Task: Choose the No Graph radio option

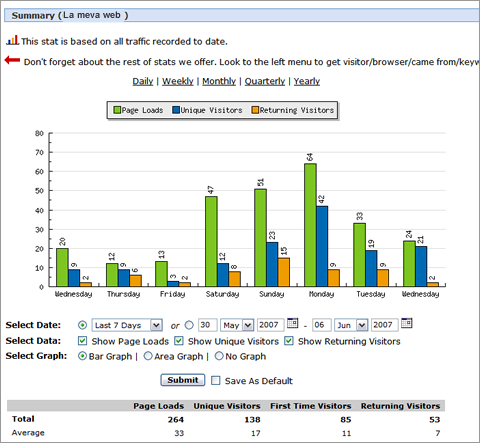Action: pyautogui.click(x=219, y=356)
